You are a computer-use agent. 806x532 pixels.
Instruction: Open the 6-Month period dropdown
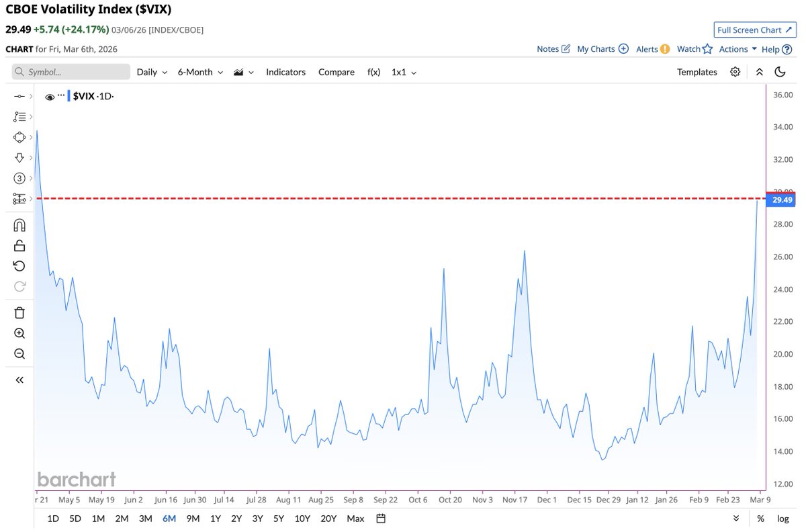(200, 72)
